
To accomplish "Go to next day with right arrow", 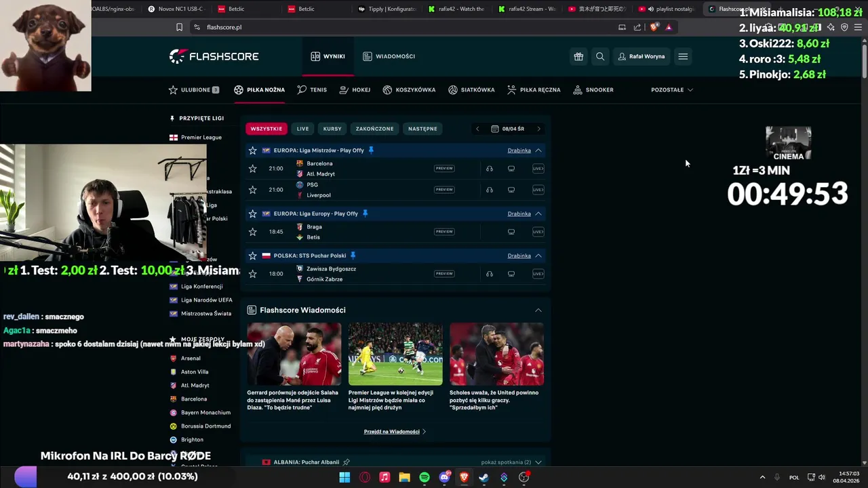I will 539,129.
